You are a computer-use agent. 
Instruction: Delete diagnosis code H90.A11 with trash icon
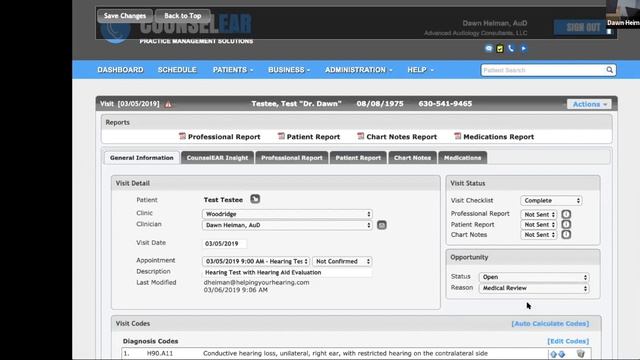(x=580, y=353)
